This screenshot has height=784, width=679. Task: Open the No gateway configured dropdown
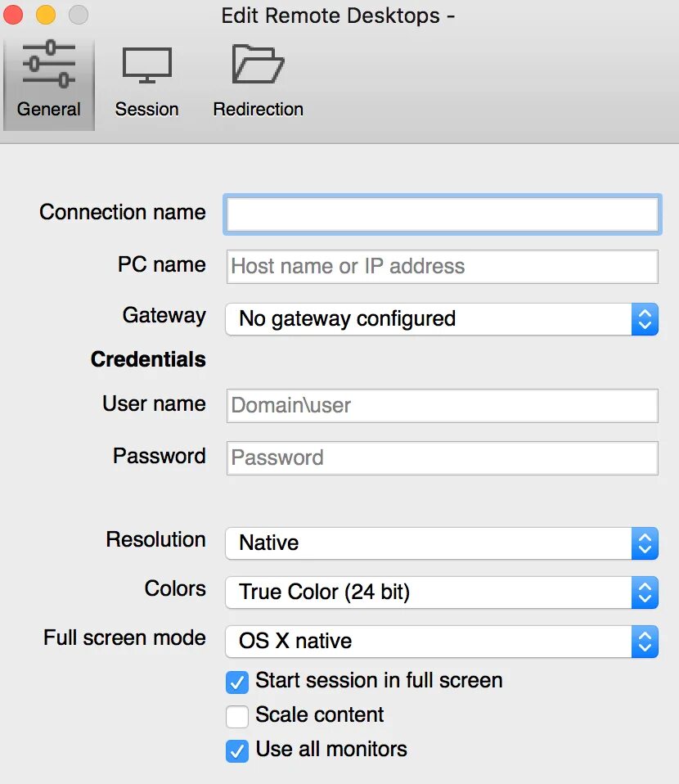[x=442, y=319]
